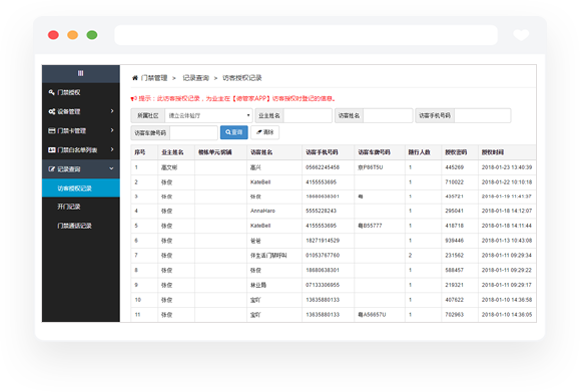This screenshot has height=392, width=580.
Task: Go to 门禁管理 breadcrumb link
Action: (x=154, y=78)
